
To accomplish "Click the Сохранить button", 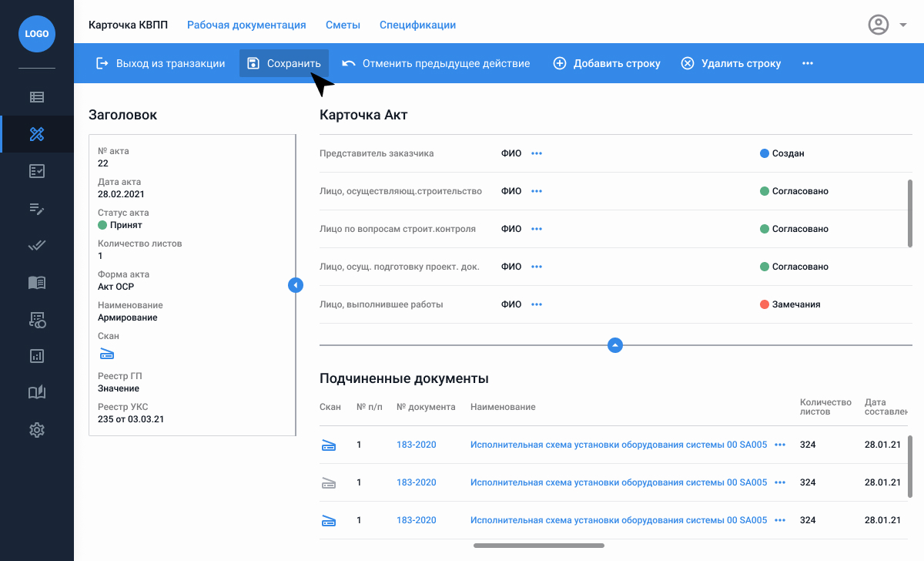I will click(284, 63).
